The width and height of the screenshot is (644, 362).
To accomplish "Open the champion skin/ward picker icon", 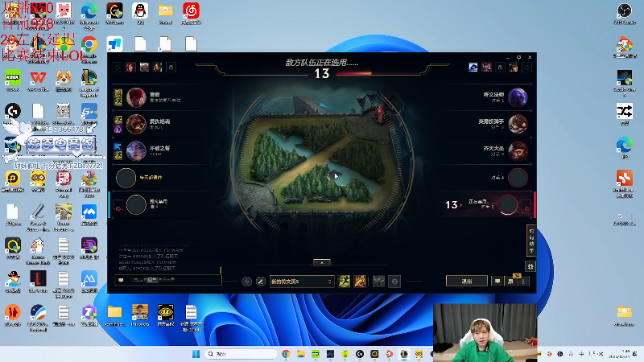I will tap(378, 282).
